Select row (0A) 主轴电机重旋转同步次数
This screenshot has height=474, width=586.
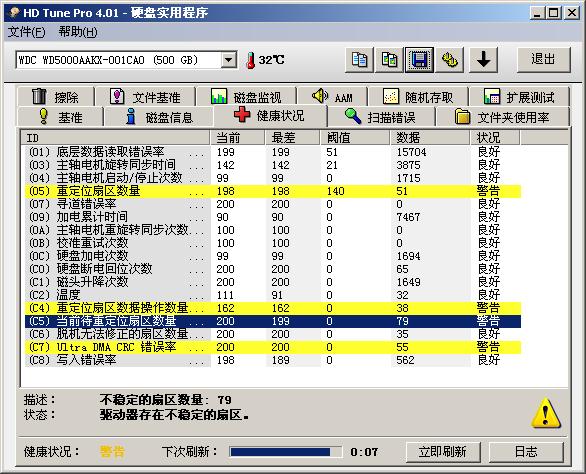[x=273, y=230]
